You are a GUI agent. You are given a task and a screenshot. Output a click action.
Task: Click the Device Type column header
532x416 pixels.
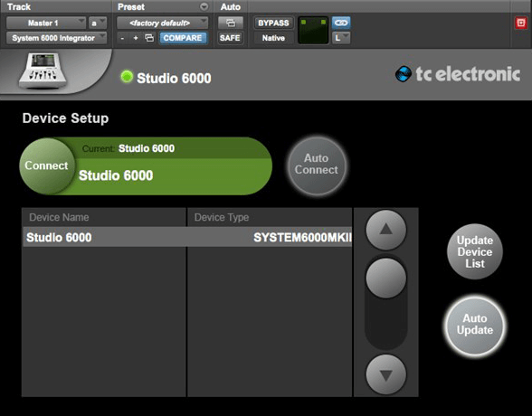tap(270, 217)
